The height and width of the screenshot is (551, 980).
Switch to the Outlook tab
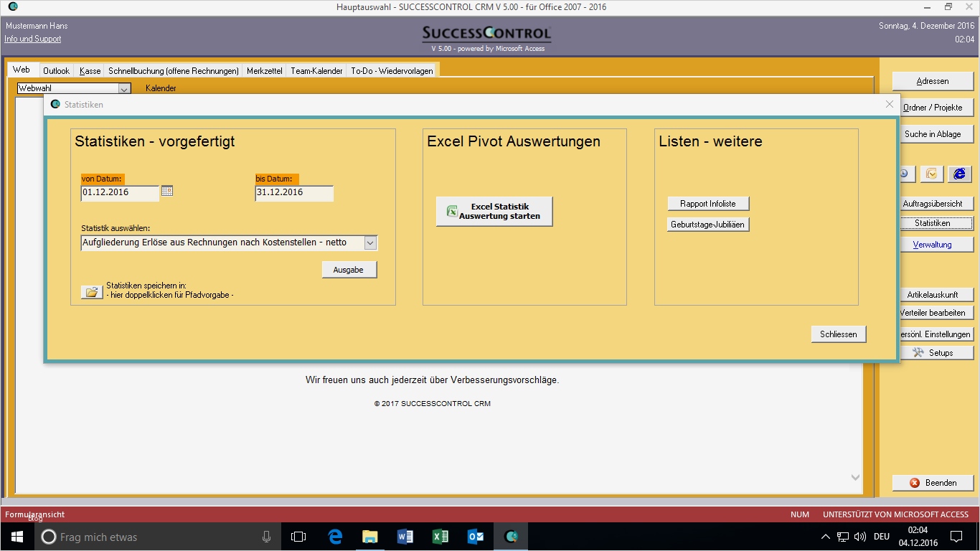click(56, 71)
